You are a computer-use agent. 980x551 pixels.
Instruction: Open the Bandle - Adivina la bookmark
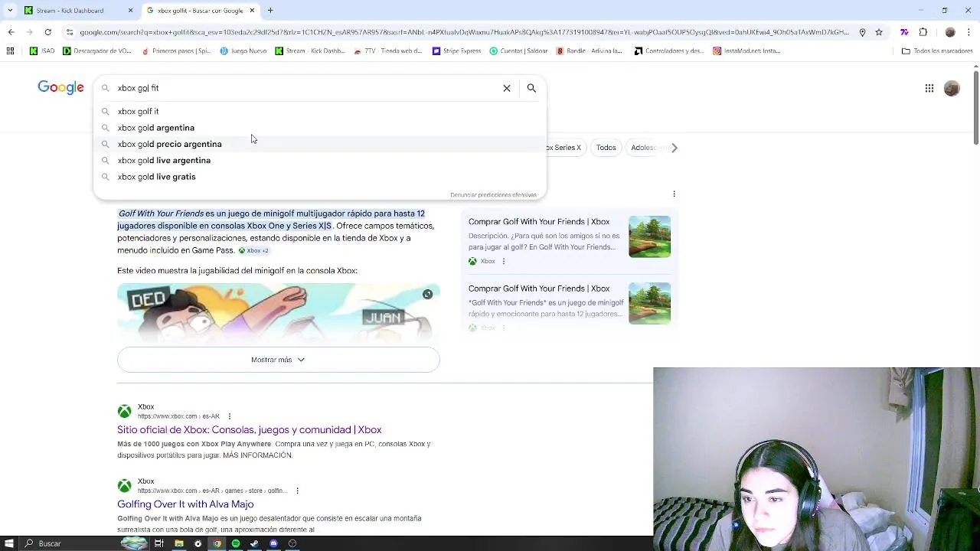589,51
